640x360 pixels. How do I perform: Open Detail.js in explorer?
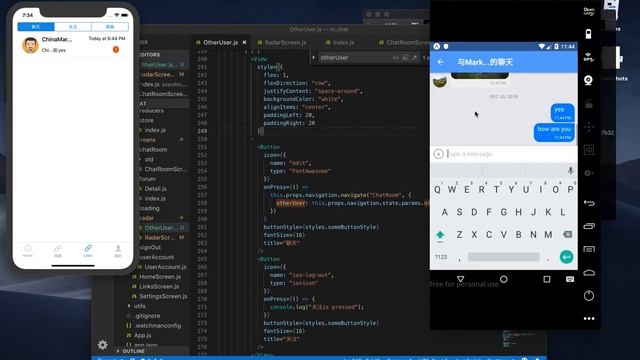click(x=155, y=189)
